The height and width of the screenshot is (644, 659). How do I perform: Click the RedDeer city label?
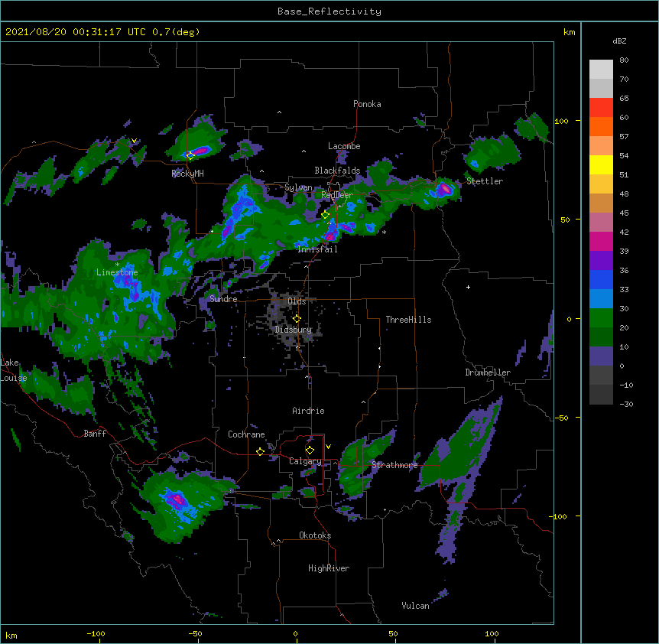337,195
